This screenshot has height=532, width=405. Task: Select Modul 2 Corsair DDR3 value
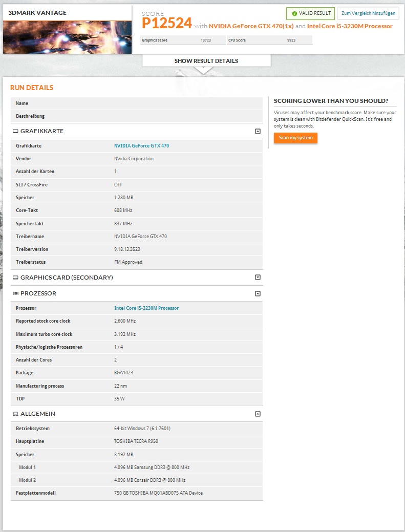click(x=150, y=480)
